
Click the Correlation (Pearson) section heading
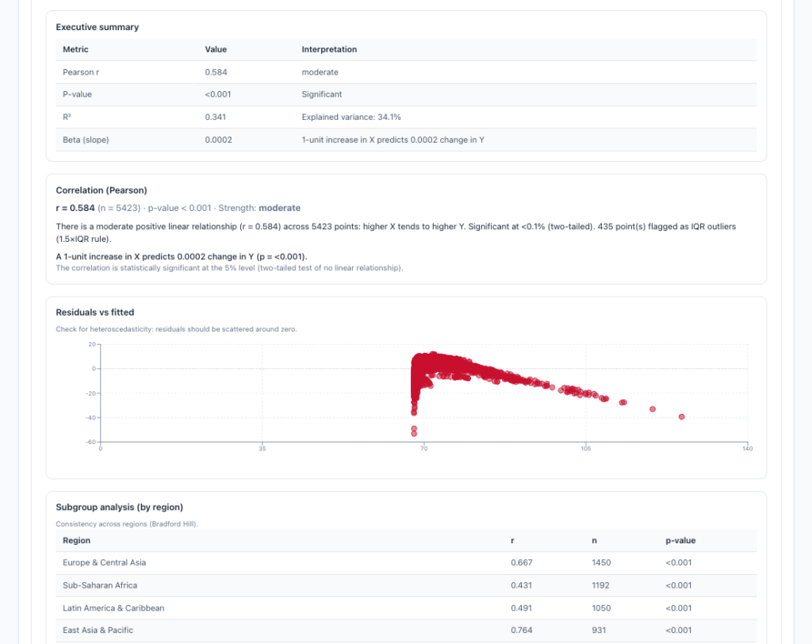[101, 190]
